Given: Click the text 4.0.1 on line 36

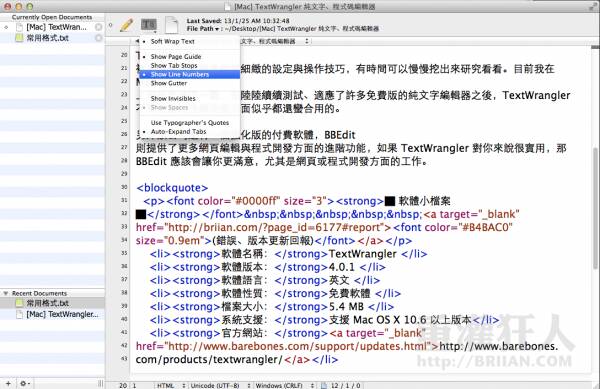Looking at the screenshot, I should coord(342,267).
